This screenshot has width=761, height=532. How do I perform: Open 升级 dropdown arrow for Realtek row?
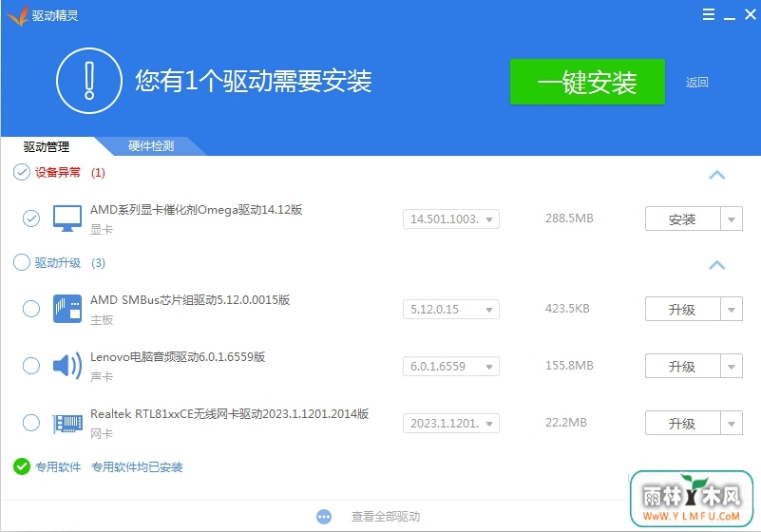[732, 424]
